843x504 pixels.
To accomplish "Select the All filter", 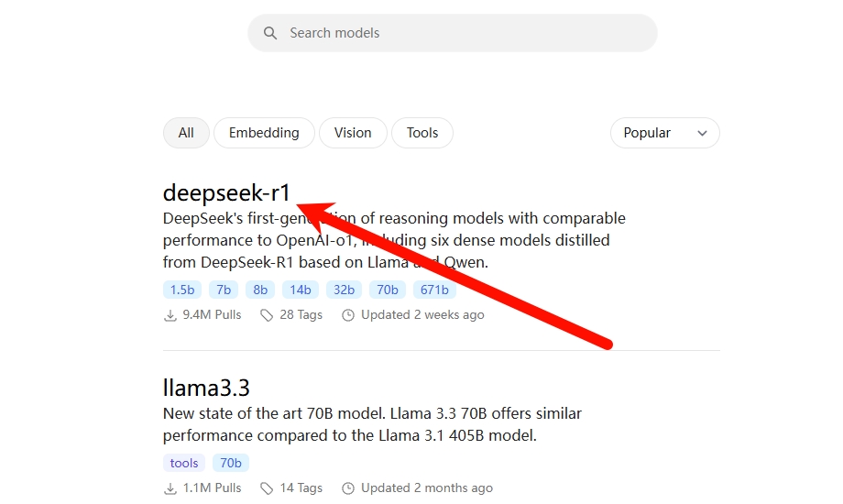I will click(186, 133).
